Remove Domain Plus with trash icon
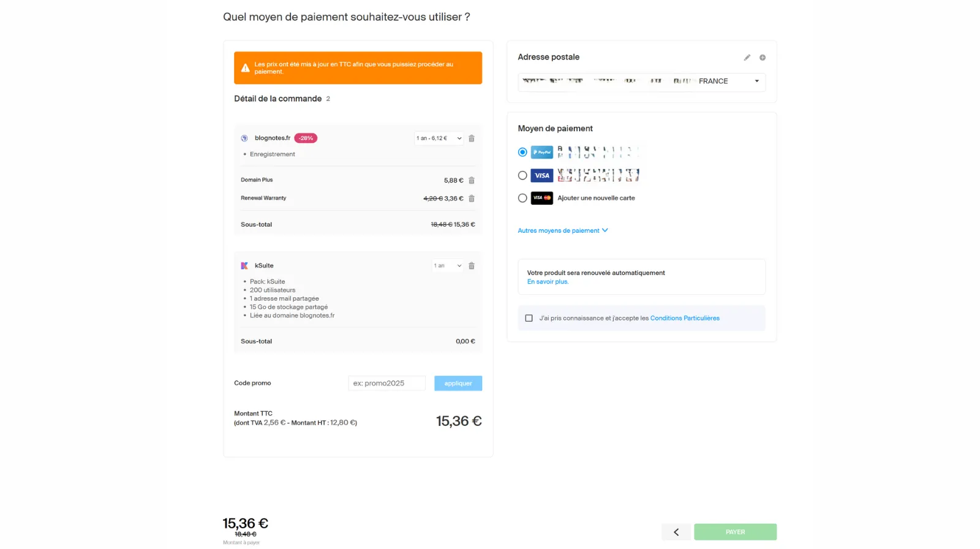Image resolution: width=980 pixels, height=549 pixels. tap(472, 181)
